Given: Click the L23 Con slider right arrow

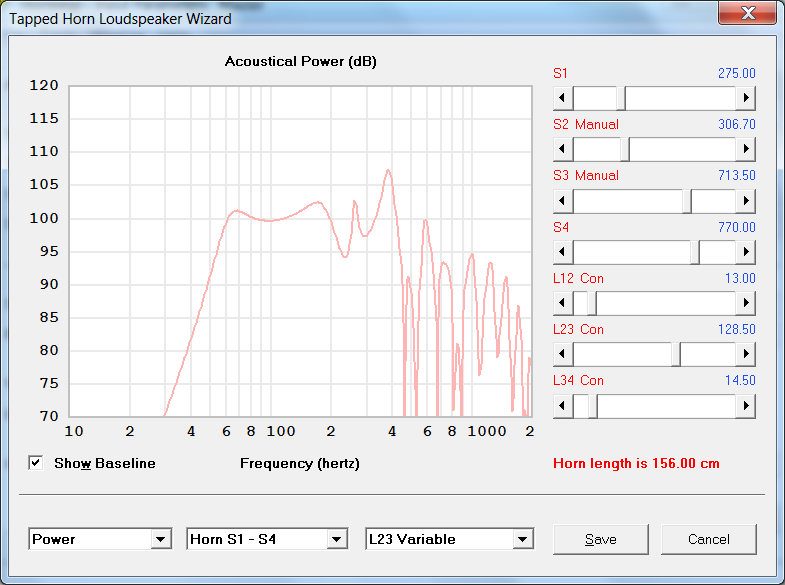Looking at the screenshot, I should pyautogui.click(x=745, y=354).
